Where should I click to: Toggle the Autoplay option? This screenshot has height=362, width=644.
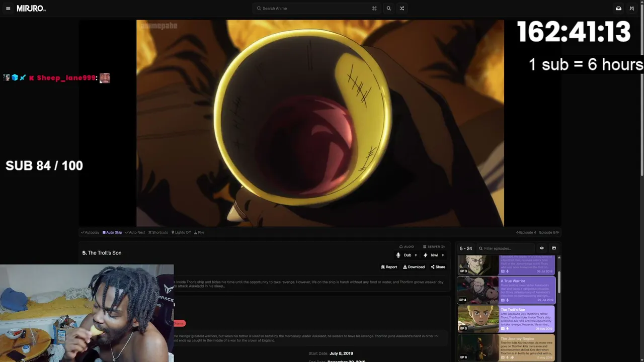point(90,232)
